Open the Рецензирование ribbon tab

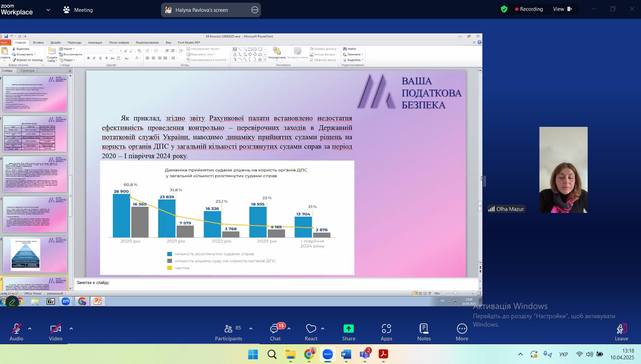point(147,43)
